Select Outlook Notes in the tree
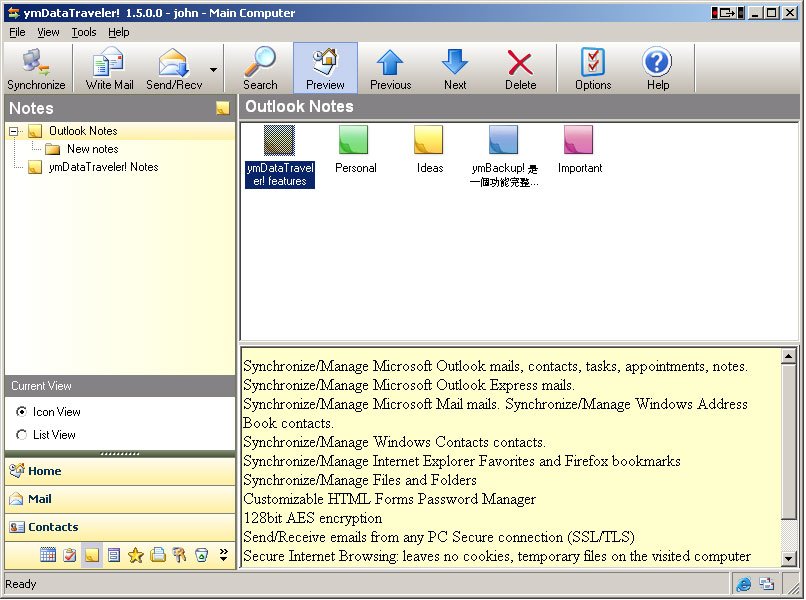 click(x=83, y=131)
